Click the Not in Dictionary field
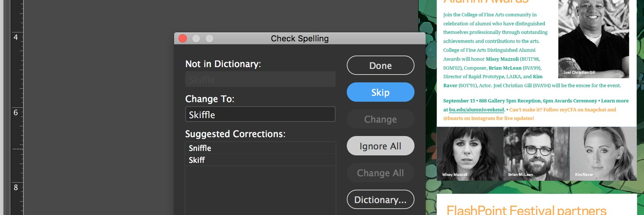644x215 pixels. click(x=260, y=80)
